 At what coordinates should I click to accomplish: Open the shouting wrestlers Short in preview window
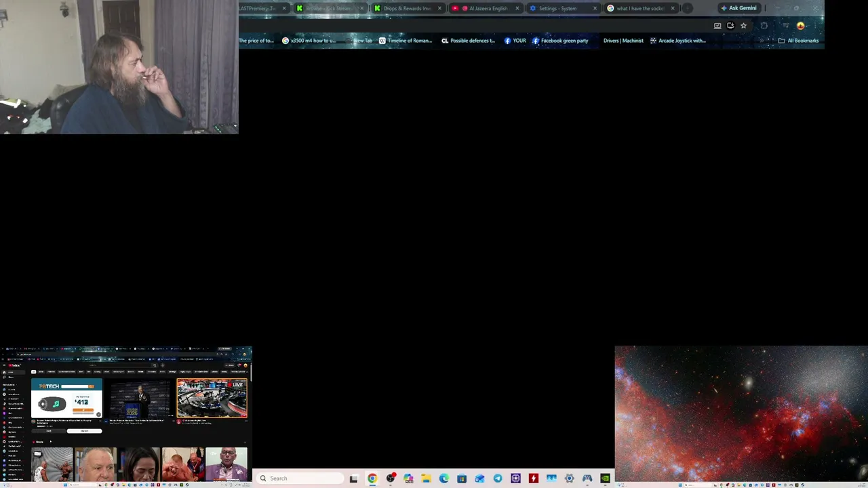pos(183,464)
